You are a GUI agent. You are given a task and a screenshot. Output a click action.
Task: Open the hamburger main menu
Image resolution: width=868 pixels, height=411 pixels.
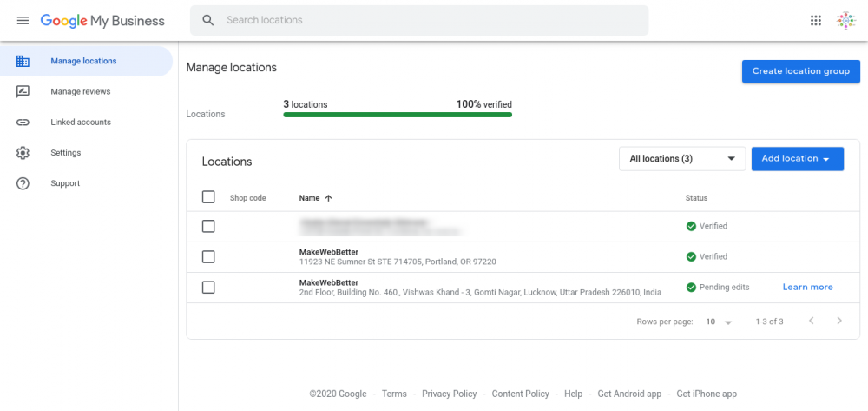click(23, 20)
